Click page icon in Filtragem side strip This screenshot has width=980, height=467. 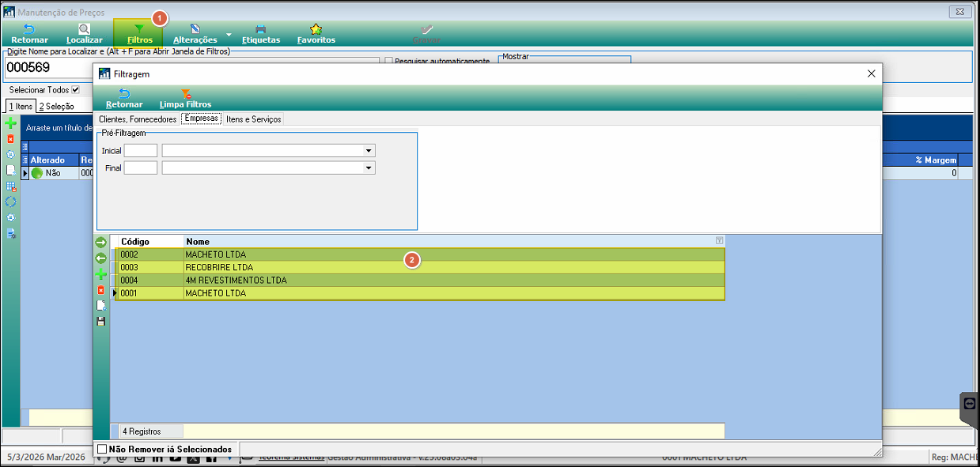[100, 305]
